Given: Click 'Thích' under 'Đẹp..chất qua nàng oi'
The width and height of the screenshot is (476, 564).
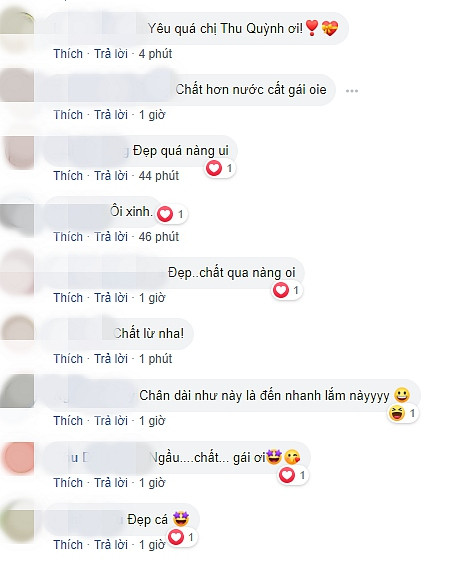Looking at the screenshot, I should coord(68,298).
